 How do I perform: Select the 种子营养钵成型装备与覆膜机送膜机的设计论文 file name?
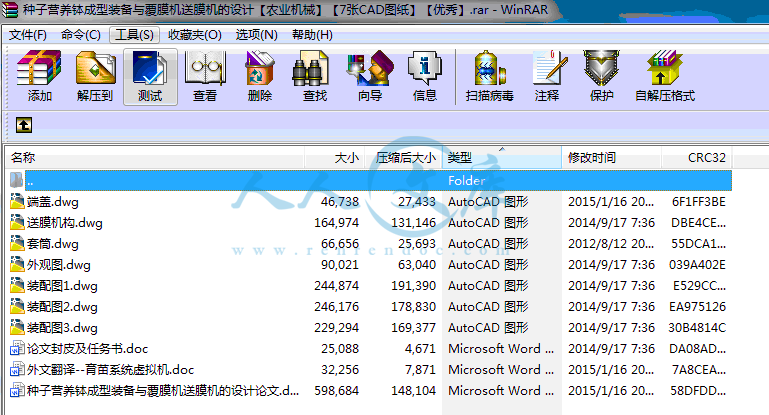click(162, 391)
